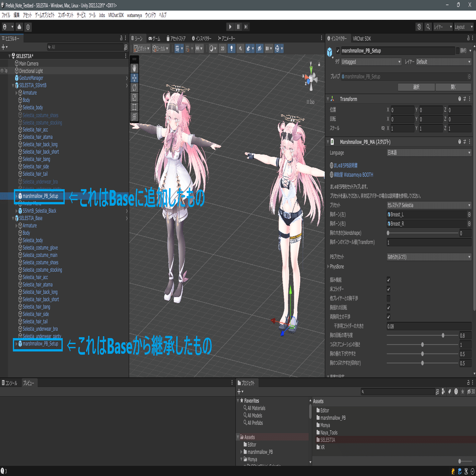
Task: Add new asset with Project plus button
Action: coord(240,392)
